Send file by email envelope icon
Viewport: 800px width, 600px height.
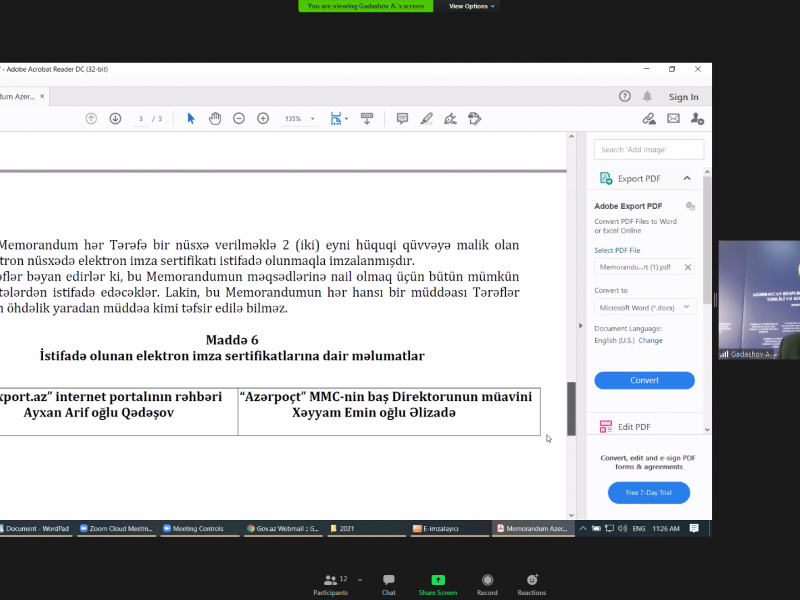point(673,119)
